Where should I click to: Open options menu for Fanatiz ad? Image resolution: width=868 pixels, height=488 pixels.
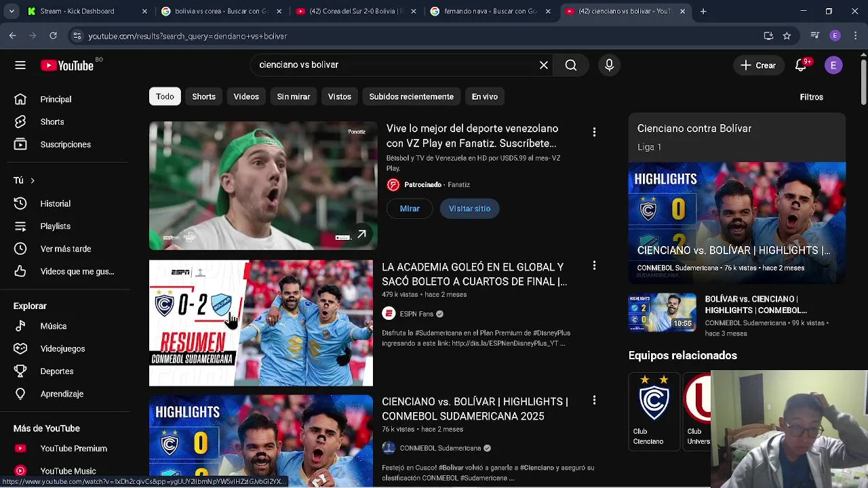click(x=594, y=132)
